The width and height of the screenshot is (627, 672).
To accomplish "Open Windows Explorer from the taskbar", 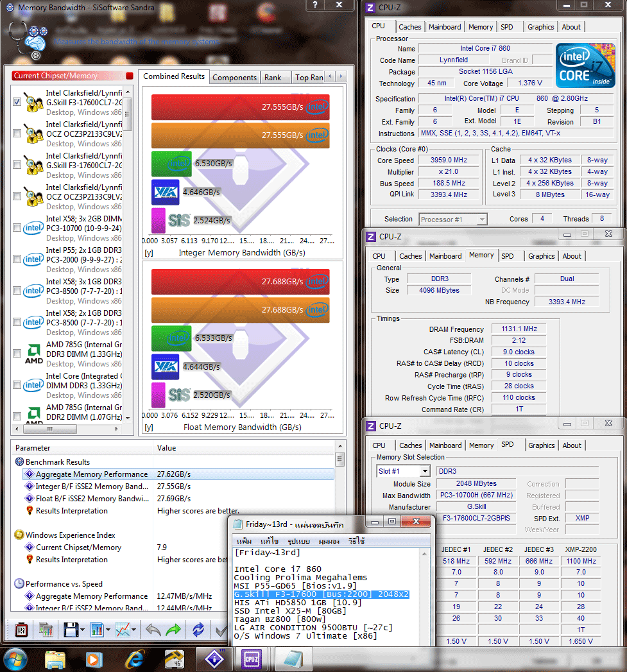I will (x=55, y=660).
